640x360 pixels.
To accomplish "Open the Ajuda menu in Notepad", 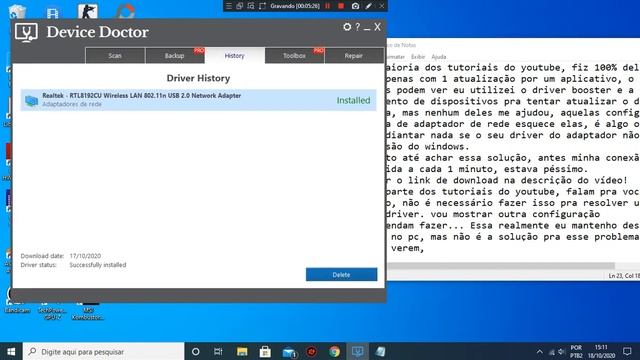I will click(x=439, y=57).
